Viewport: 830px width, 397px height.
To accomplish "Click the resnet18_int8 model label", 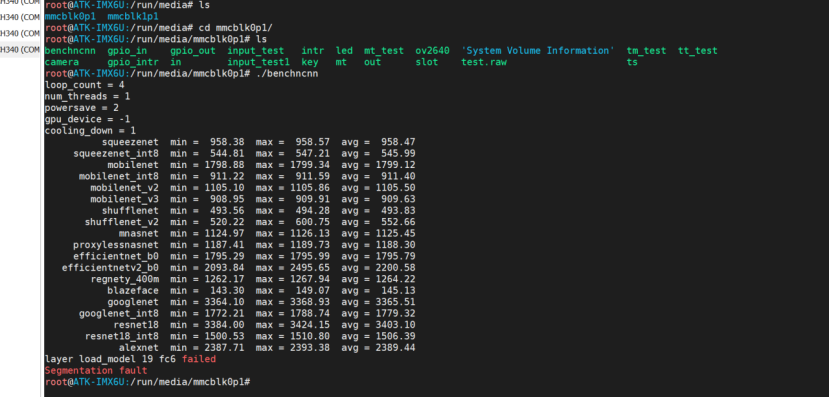I will 122,337.
